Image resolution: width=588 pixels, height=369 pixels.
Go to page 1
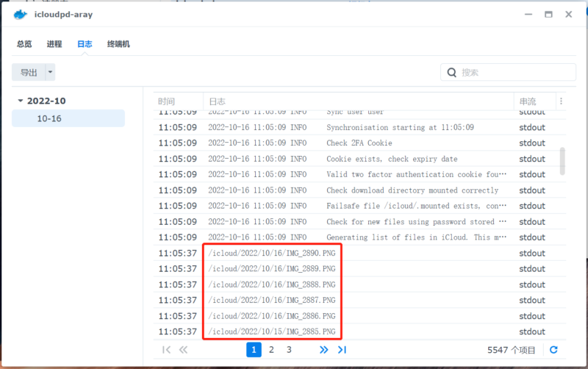coord(254,350)
